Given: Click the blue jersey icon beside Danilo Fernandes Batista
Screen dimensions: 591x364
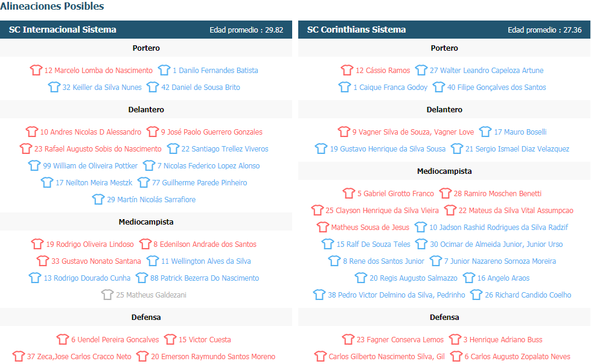Looking at the screenshot, I should [x=164, y=70].
